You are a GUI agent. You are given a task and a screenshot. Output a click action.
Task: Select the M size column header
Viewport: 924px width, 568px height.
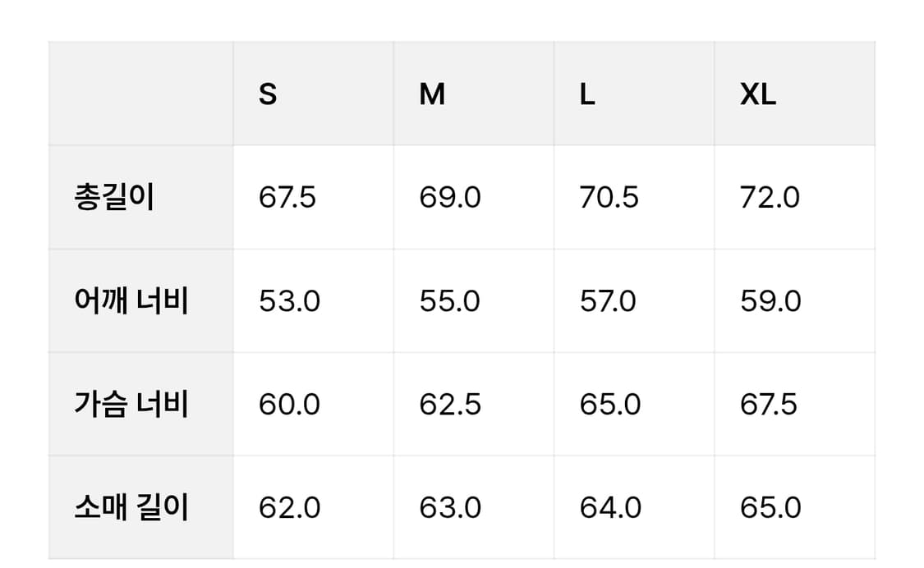(432, 95)
